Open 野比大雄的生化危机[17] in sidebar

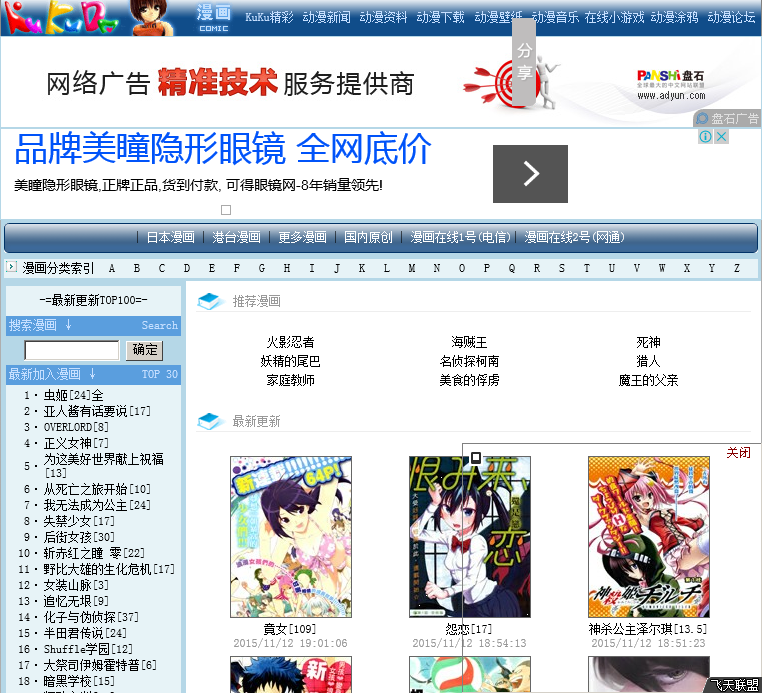pos(109,569)
